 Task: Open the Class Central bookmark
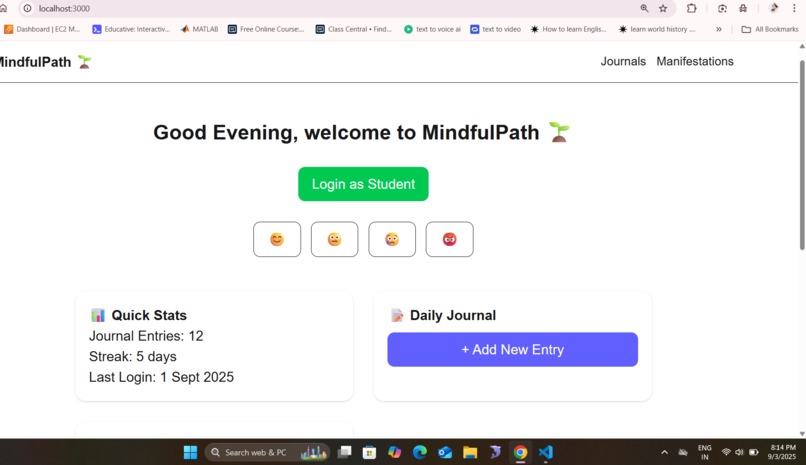[x=354, y=29]
